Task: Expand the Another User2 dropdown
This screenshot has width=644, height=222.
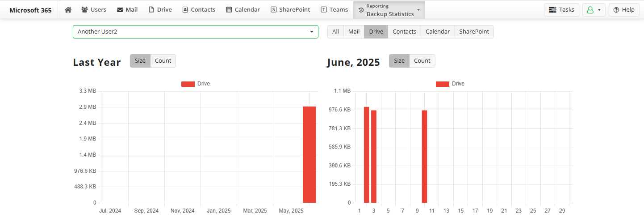Action: click(x=196, y=32)
